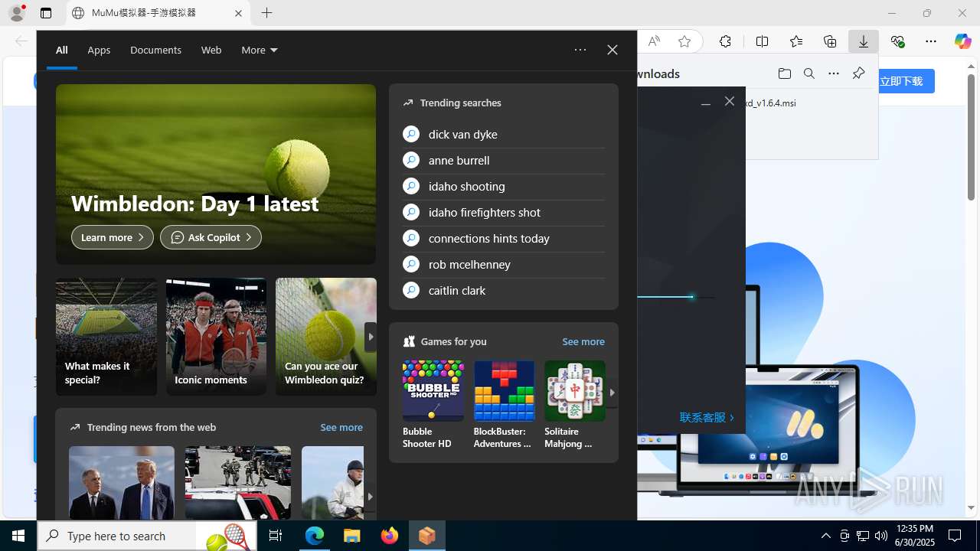Search trending topic caitlin clark
This screenshot has height=551, width=980.
pos(504,290)
